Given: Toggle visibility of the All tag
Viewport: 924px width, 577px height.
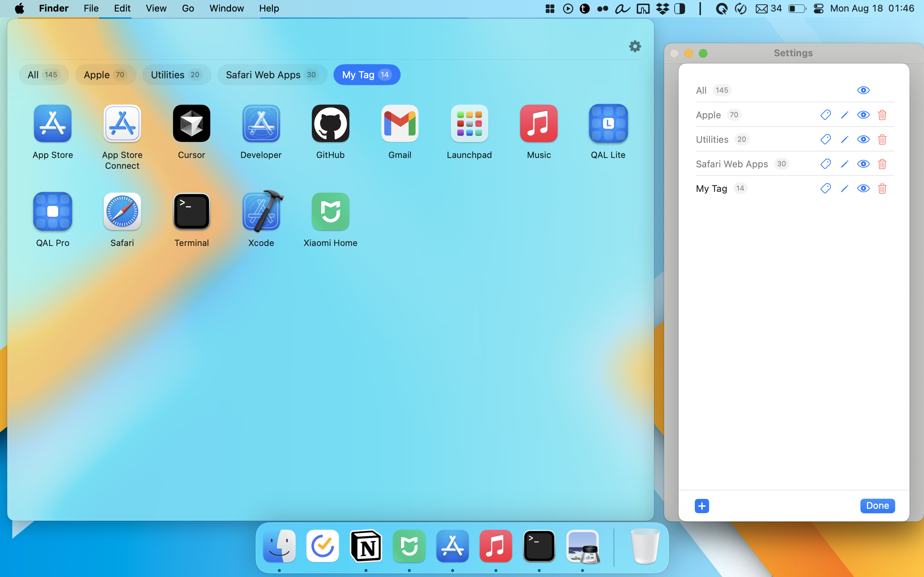Looking at the screenshot, I should 863,91.
